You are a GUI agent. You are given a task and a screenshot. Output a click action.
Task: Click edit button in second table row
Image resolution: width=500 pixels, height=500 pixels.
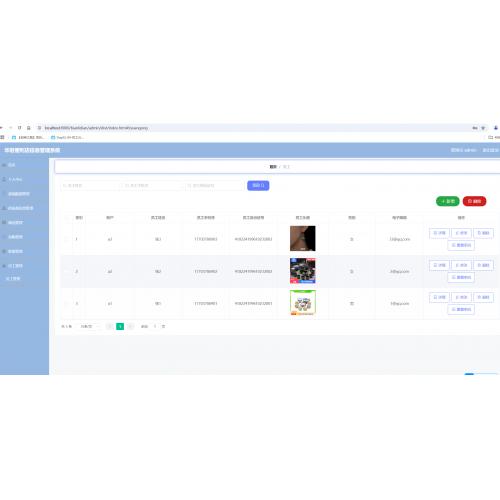click(x=461, y=265)
